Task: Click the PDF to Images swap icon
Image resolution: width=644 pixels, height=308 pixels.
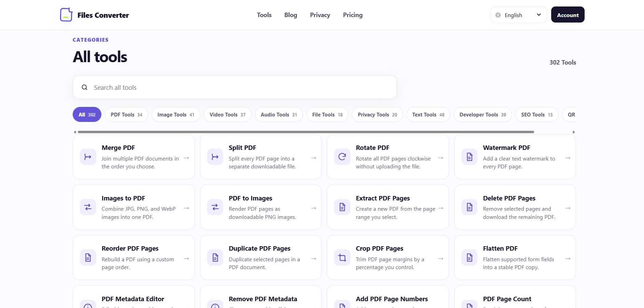Action: coord(215,207)
